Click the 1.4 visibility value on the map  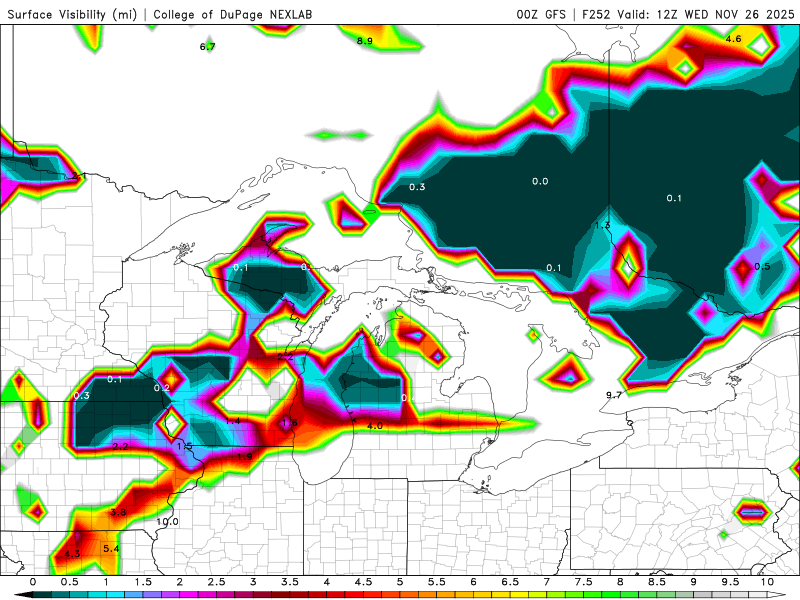[x=233, y=421]
